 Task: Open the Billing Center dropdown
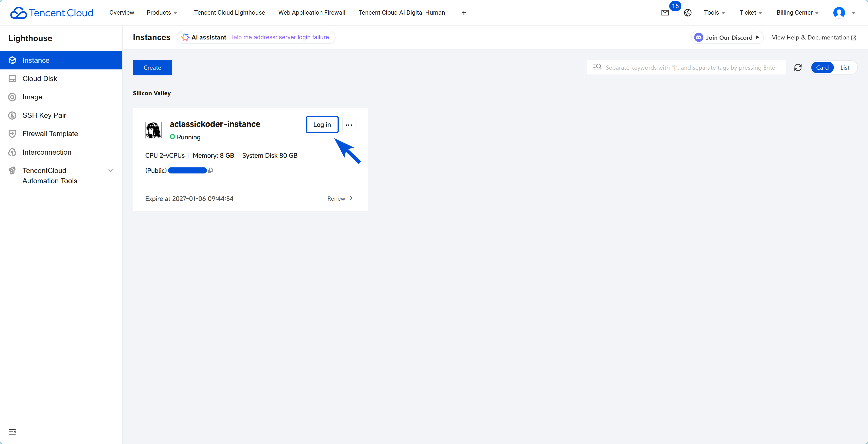(798, 13)
